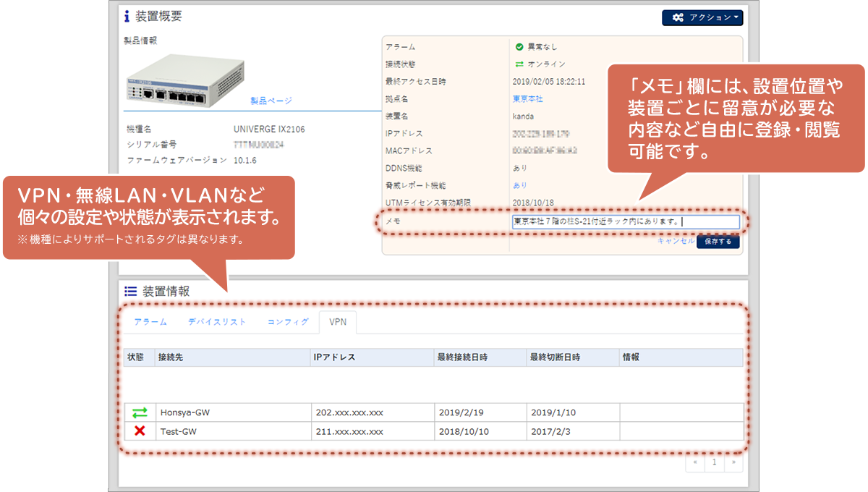The height and width of the screenshot is (492, 868).
Task: Switch to the デバイスリスト tab
Action: coord(217,322)
